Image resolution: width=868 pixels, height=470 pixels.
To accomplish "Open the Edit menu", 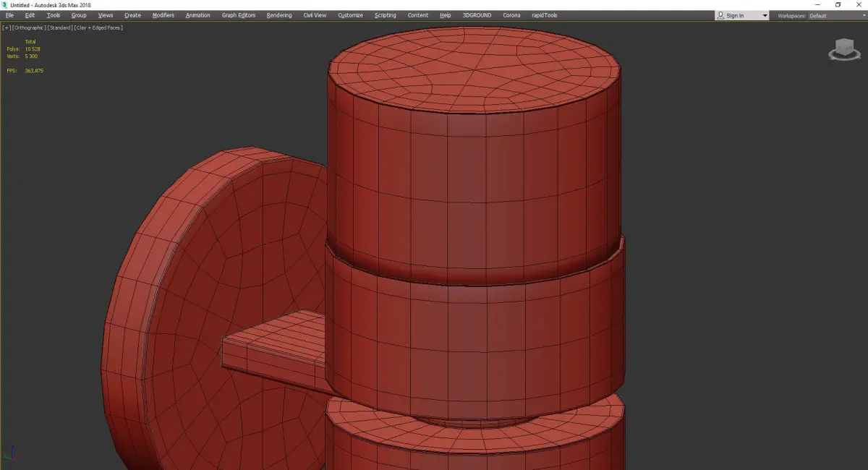I will point(30,15).
